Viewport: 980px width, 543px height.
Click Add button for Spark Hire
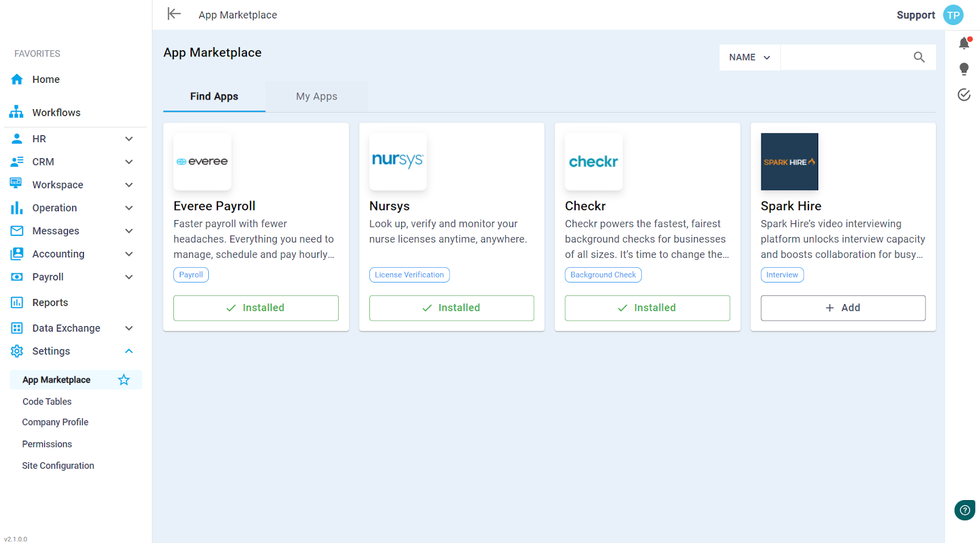(x=843, y=308)
